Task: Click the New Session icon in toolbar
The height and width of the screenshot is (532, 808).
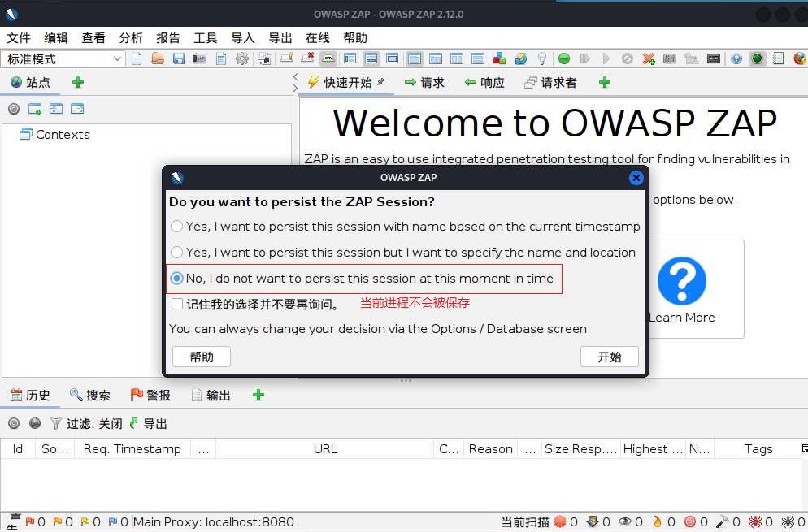Action: click(137, 58)
